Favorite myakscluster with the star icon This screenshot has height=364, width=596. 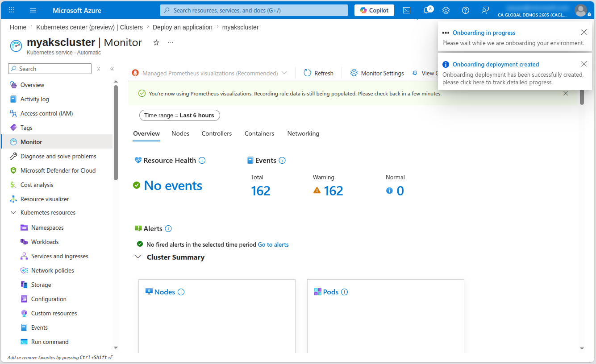pyautogui.click(x=156, y=42)
